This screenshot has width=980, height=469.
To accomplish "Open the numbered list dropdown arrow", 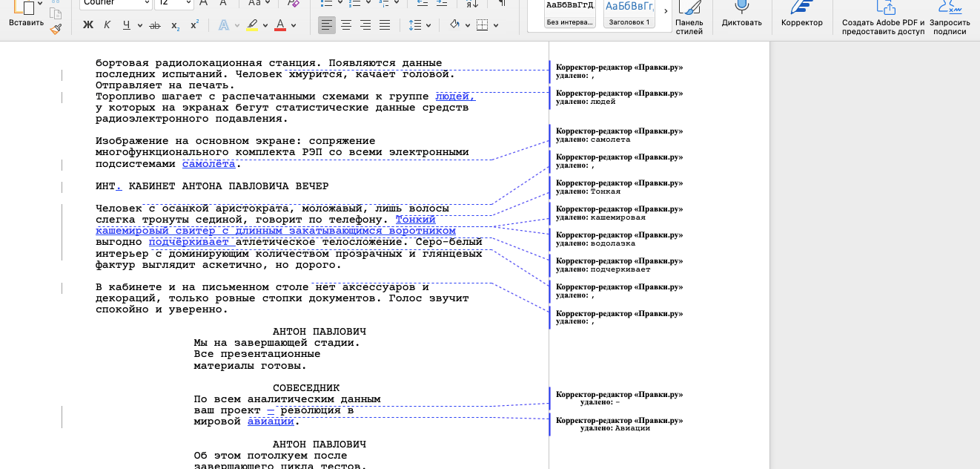I will (369, 3).
